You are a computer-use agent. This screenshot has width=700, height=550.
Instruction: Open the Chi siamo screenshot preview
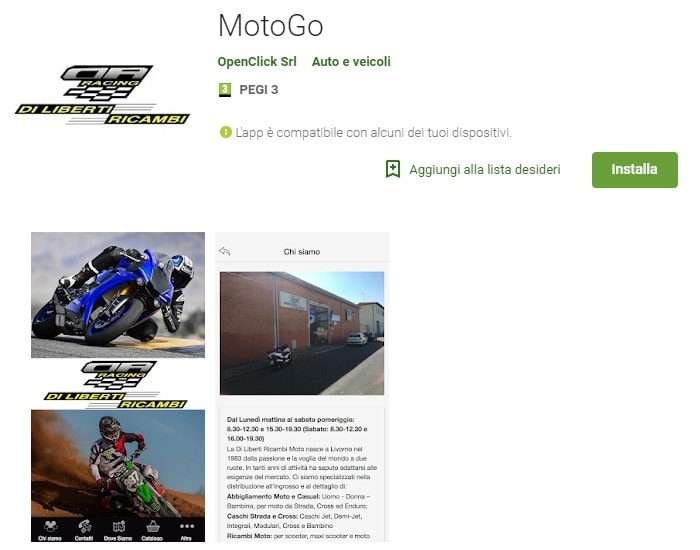pyautogui.click(x=302, y=387)
